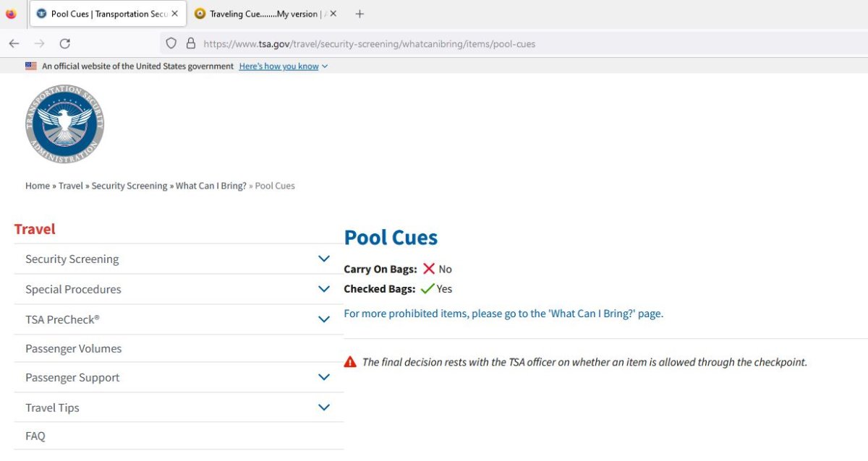Click the shield tracking protection icon

tap(171, 43)
